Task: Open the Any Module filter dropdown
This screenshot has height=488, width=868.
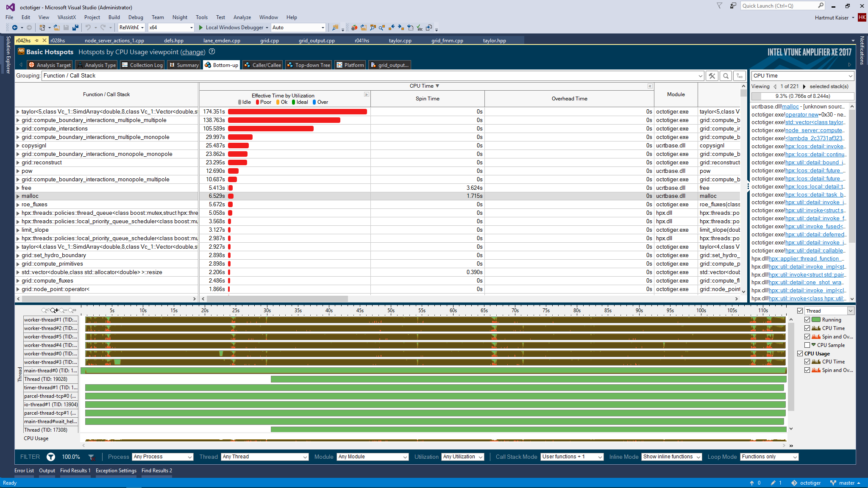Action: pos(373,457)
